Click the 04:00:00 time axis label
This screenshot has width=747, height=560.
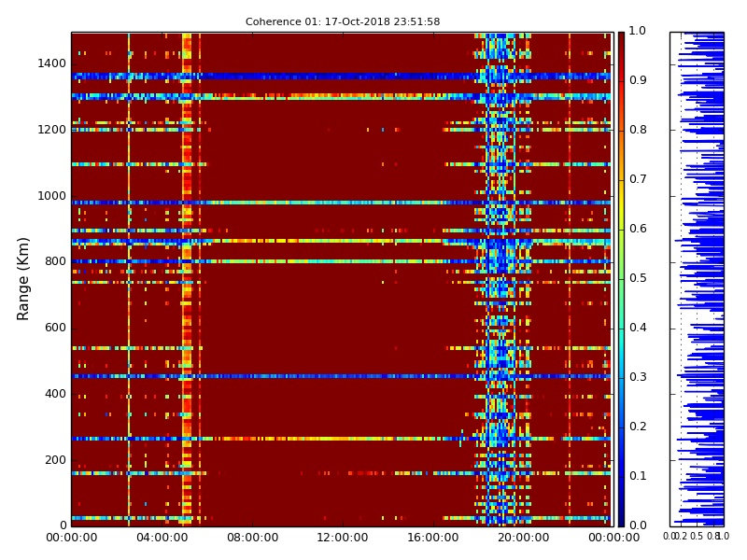162,539
